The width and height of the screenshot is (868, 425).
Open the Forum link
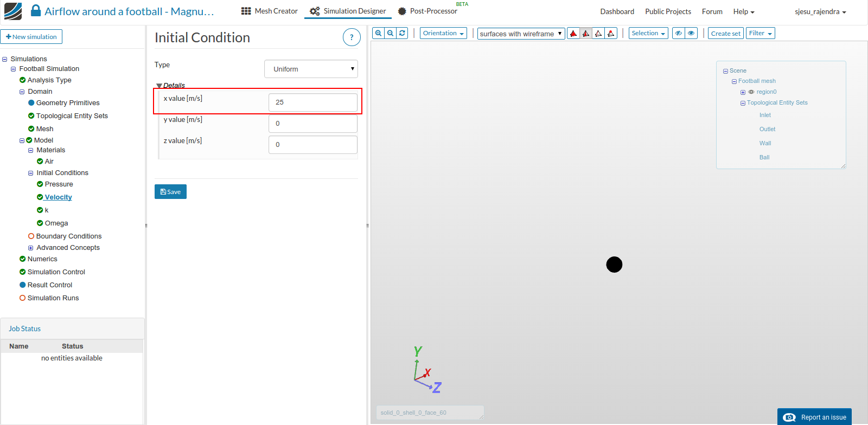coord(712,11)
